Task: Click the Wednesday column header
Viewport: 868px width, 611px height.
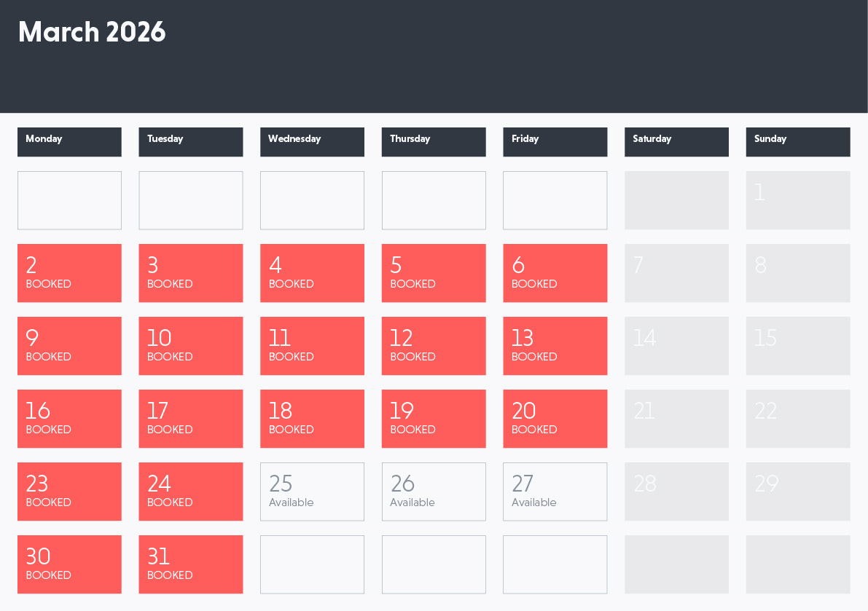Action: tap(312, 142)
